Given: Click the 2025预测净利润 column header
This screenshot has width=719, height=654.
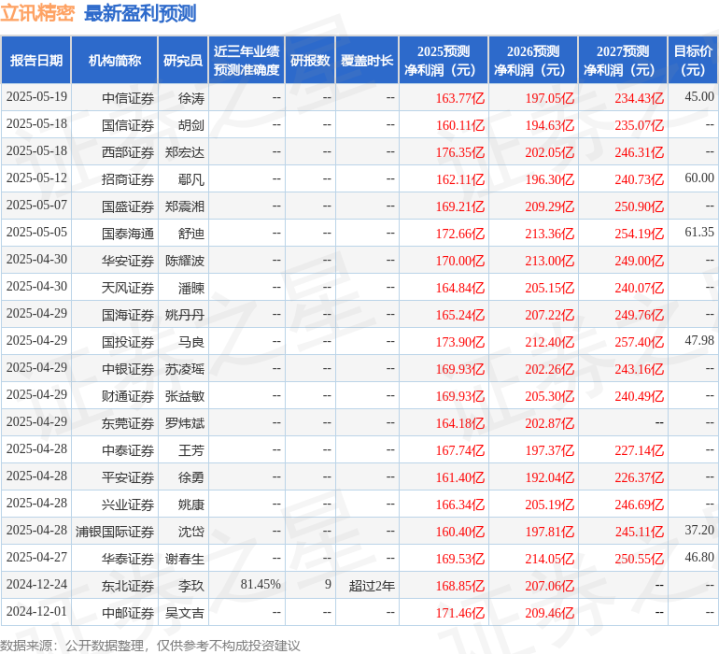Looking at the screenshot, I should point(443,60).
